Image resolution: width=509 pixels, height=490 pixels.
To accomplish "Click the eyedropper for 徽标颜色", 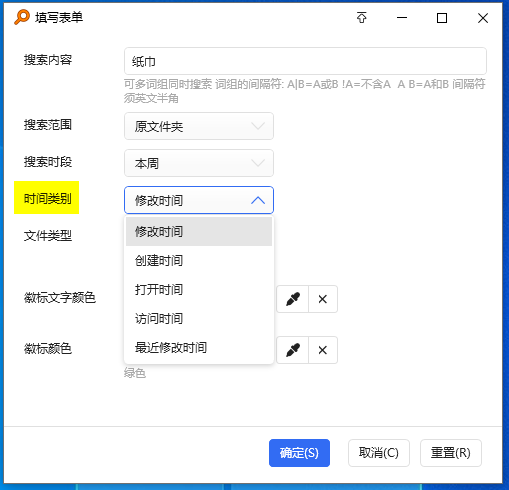I will click(293, 350).
